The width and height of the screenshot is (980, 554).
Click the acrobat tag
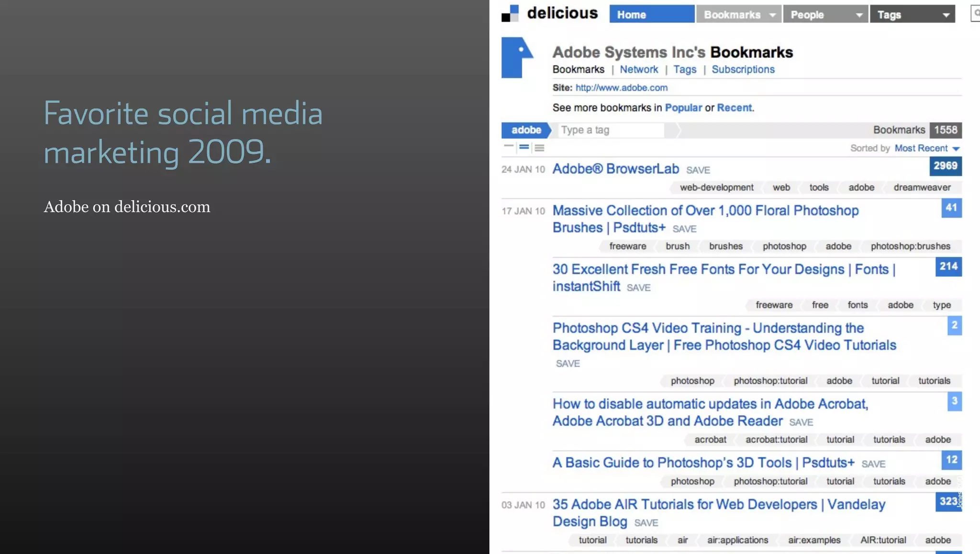coord(710,440)
